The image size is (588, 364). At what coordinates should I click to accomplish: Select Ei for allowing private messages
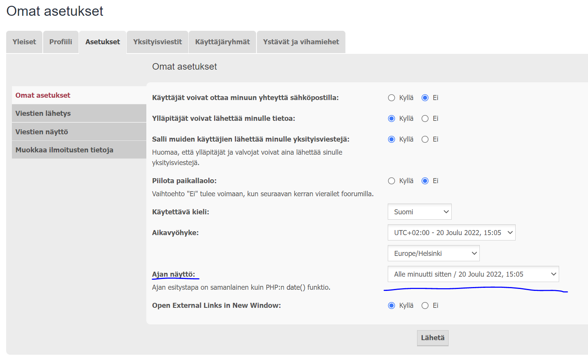coord(425,139)
